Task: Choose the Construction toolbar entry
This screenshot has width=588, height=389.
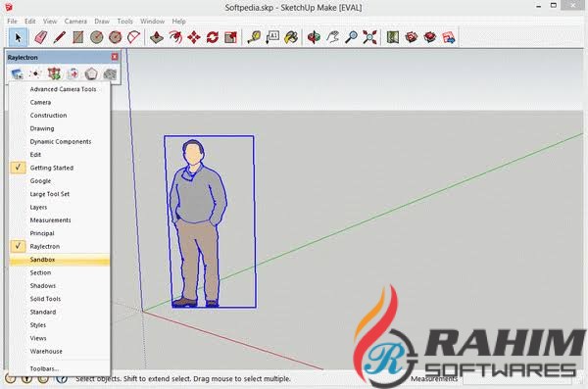Action: tap(59, 116)
